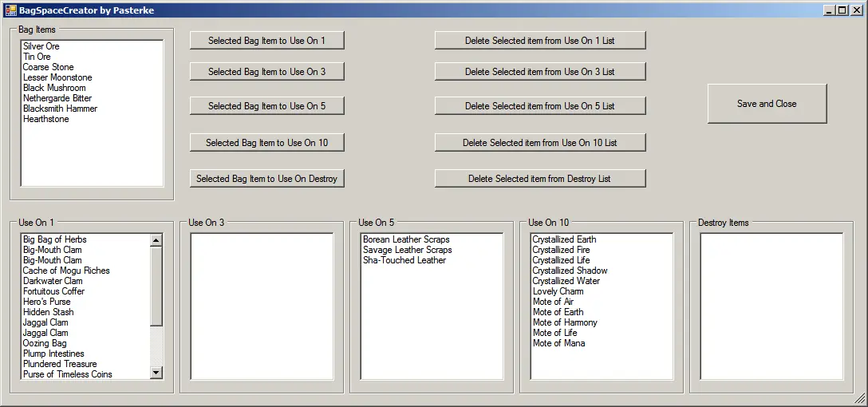Click Selected Bag Item to Use On 3
Viewport: 868px width, 407px height.
click(x=266, y=72)
